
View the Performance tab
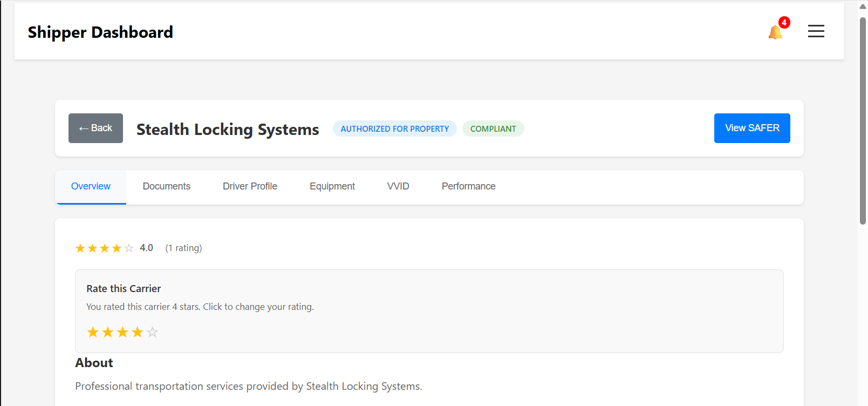(x=468, y=186)
